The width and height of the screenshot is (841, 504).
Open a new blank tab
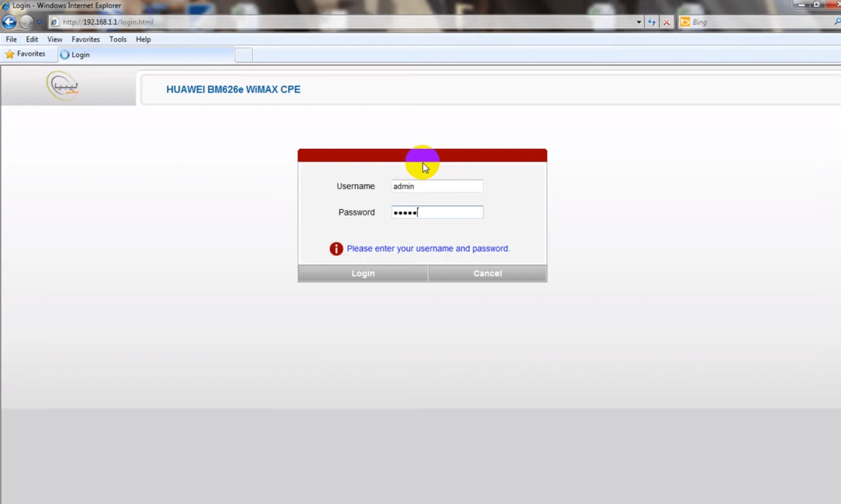click(x=243, y=55)
